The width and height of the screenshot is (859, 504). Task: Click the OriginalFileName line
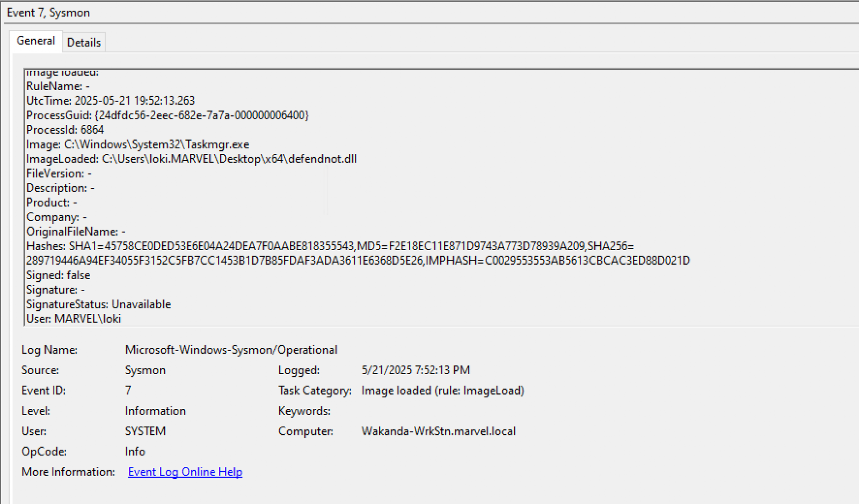[76, 231]
